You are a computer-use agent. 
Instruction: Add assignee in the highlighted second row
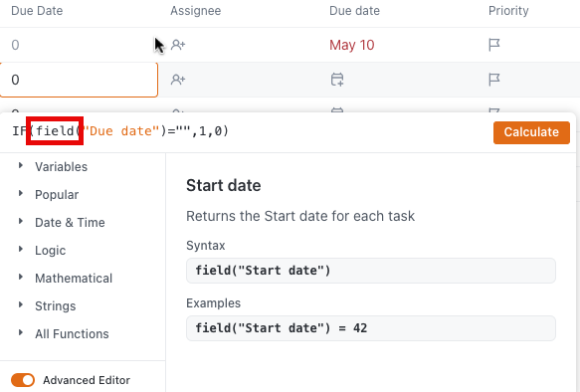pos(178,80)
